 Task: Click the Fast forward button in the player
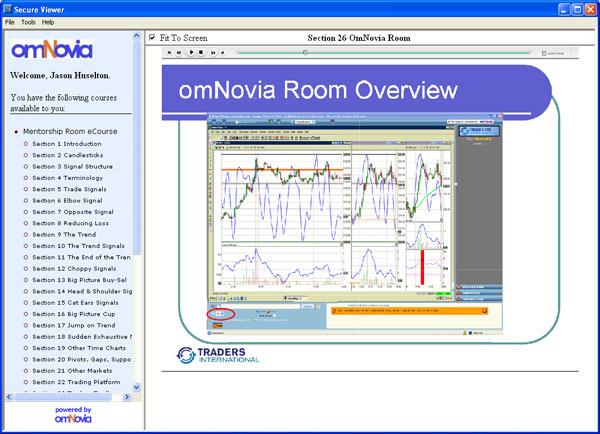[x=213, y=53]
